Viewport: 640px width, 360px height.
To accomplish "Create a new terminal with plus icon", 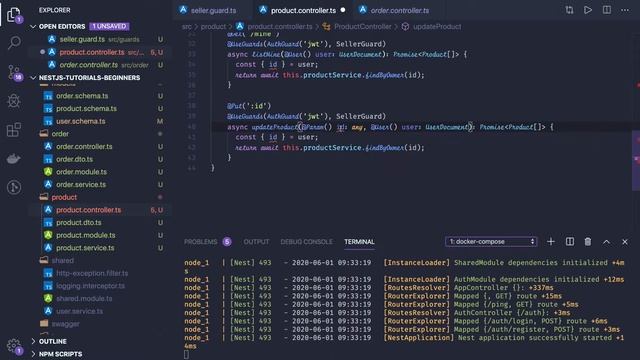I will pyautogui.click(x=551, y=242).
